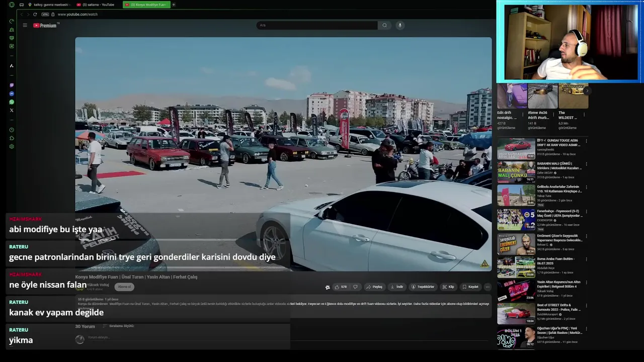The width and height of the screenshot is (644, 362).
Task: Open more actions three-dot menu under video
Action: point(488,287)
